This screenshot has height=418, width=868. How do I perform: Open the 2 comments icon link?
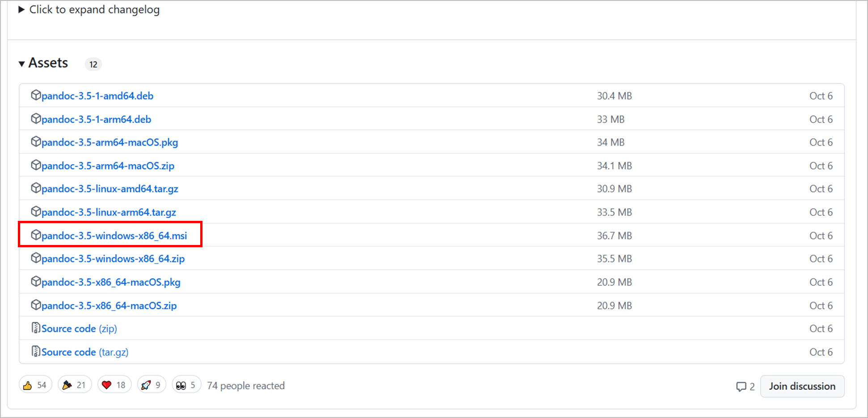[746, 387]
